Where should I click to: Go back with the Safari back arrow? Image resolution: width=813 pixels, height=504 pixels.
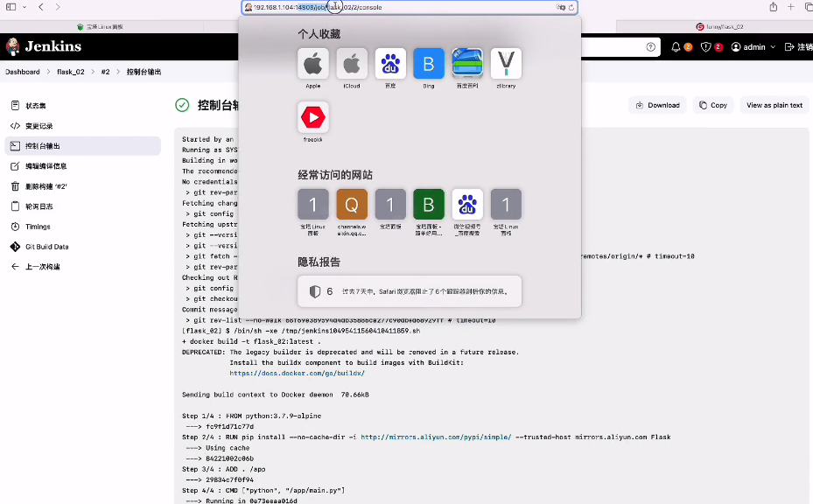point(41,7)
